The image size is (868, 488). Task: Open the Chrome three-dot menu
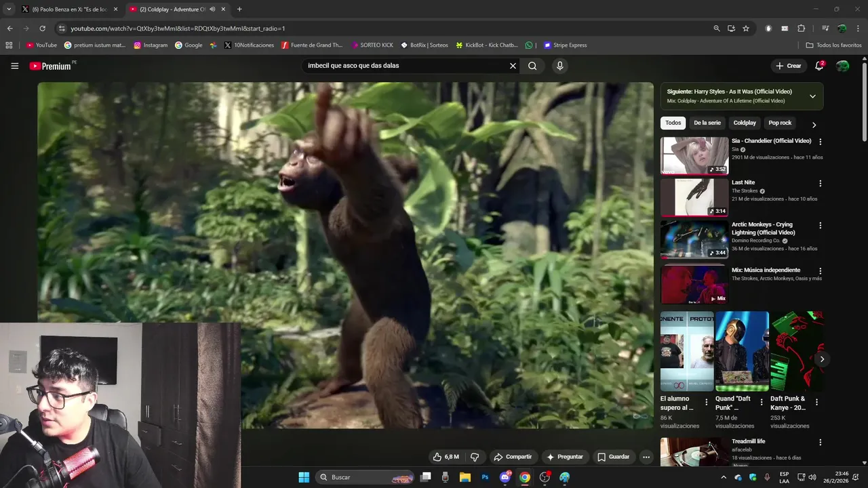pyautogui.click(x=858, y=28)
